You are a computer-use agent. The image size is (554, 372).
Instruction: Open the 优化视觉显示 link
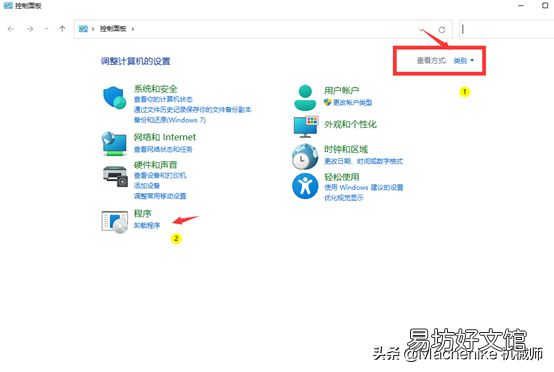click(344, 198)
